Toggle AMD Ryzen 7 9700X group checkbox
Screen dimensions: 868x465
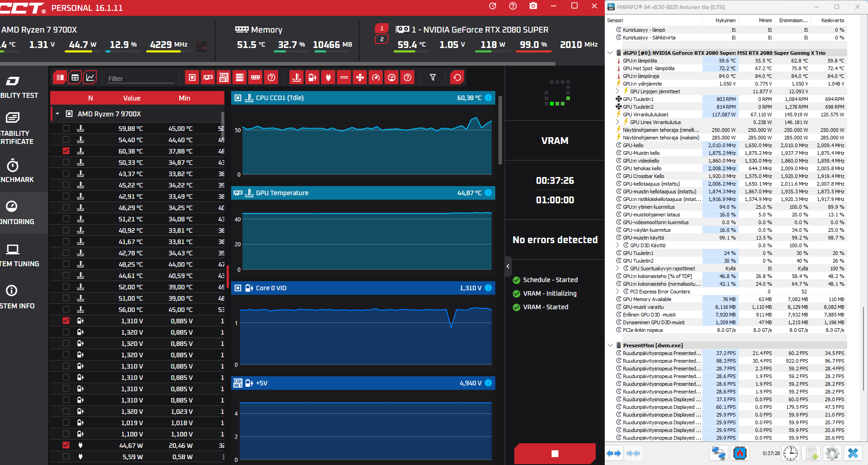coord(69,114)
